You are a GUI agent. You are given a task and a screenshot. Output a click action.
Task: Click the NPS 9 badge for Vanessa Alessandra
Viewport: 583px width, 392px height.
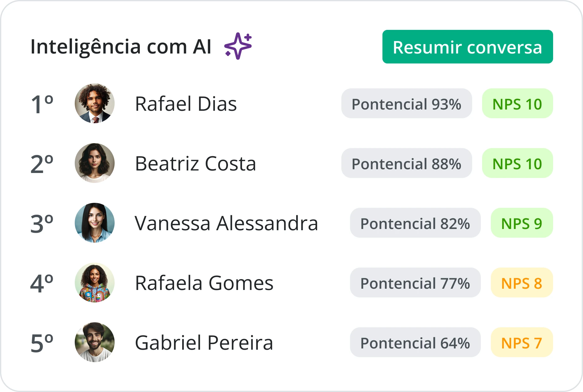(x=521, y=222)
